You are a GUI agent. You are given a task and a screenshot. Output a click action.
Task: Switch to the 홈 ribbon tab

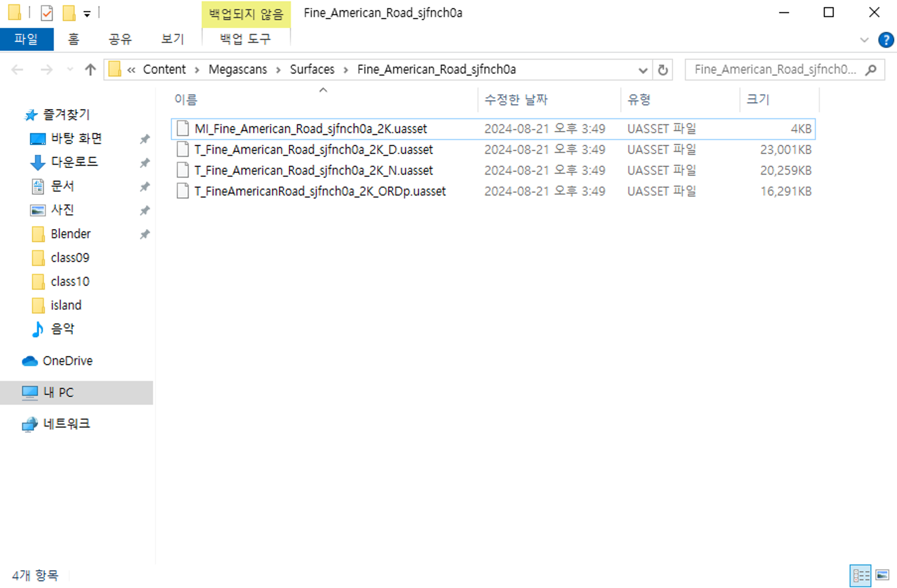click(x=74, y=39)
